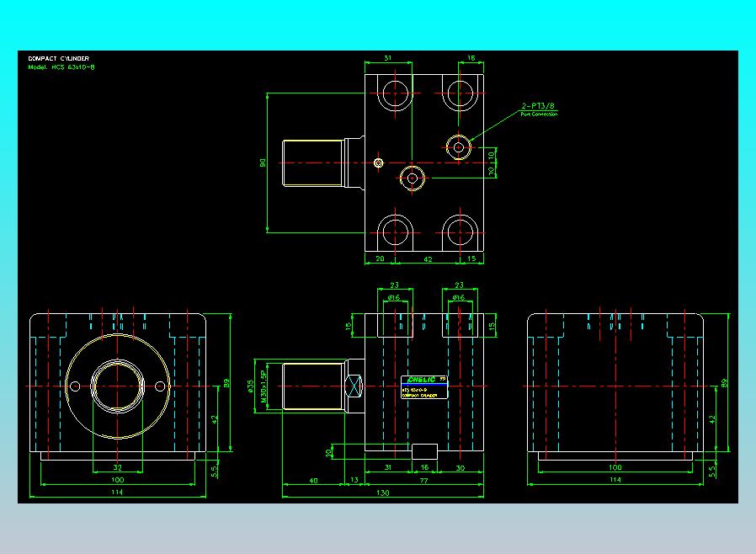Select the crossed wrench-flat symbol on rod
Image resolution: width=756 pixels, height=554 pixels.
(354, 386)
